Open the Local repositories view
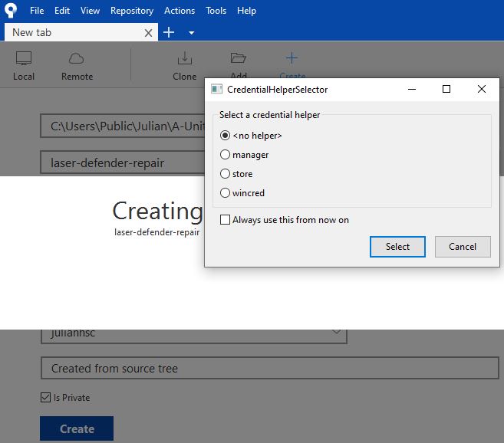 coord(24,66)
